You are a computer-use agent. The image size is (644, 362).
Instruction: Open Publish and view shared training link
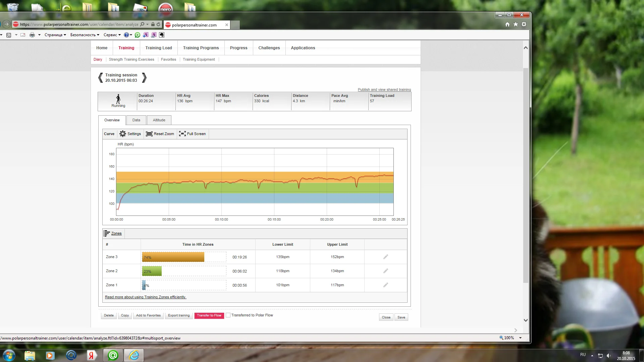coord(384,89)
